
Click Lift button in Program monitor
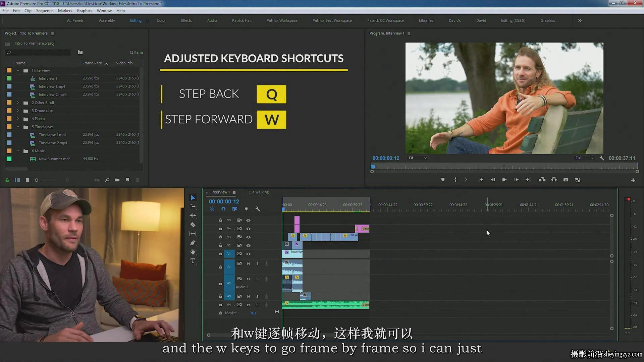pos(542,180)
